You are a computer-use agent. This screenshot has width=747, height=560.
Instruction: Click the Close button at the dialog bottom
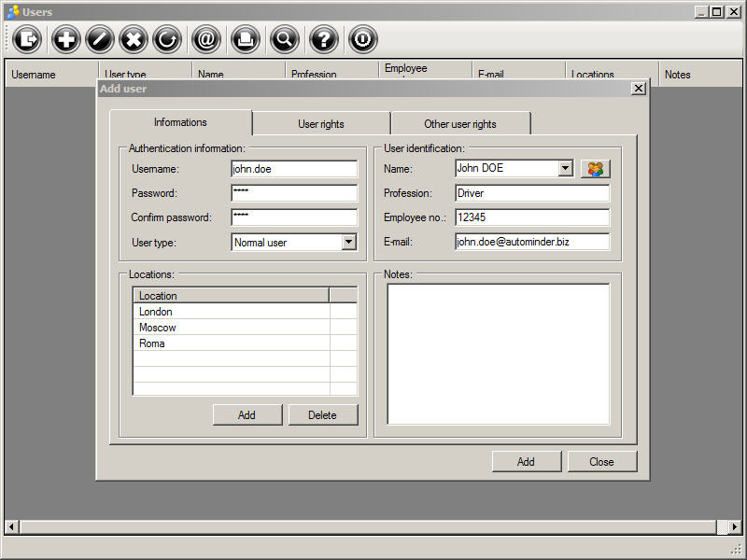point(601,462)
